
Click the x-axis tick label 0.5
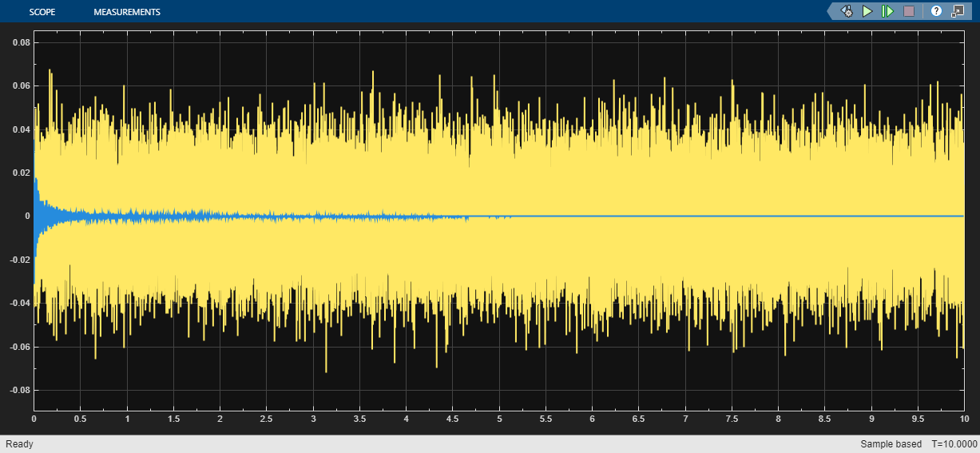click(80, 418)
